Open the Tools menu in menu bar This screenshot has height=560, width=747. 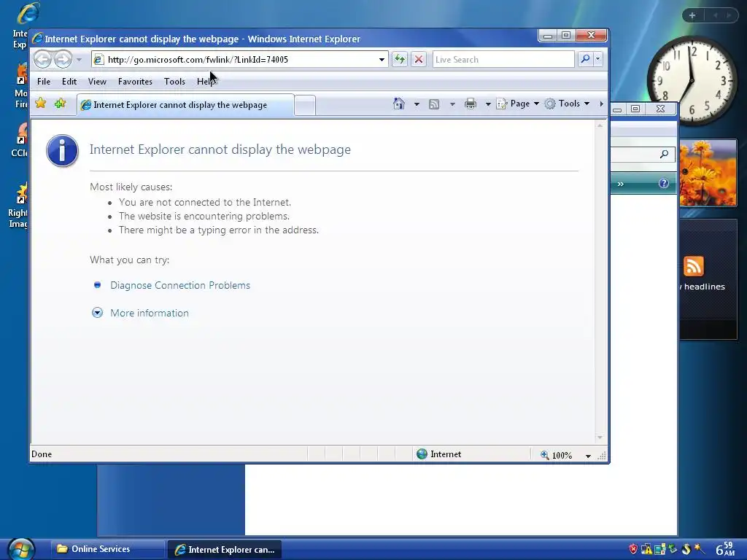tap(174, 82)
